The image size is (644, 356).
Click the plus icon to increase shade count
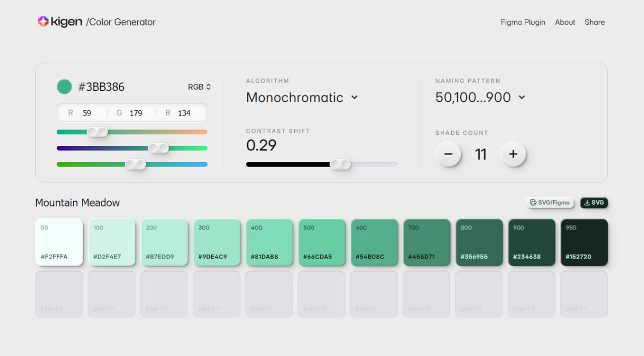pos(514,154)
